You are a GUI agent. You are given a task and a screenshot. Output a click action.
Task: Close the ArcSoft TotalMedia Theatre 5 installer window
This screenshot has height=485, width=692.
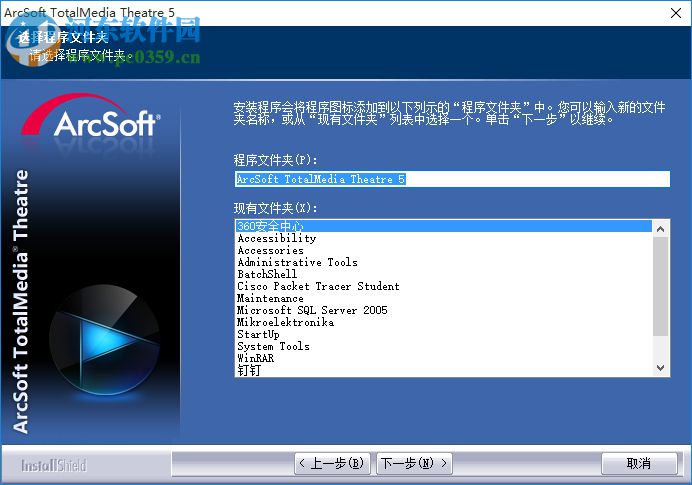676,13
